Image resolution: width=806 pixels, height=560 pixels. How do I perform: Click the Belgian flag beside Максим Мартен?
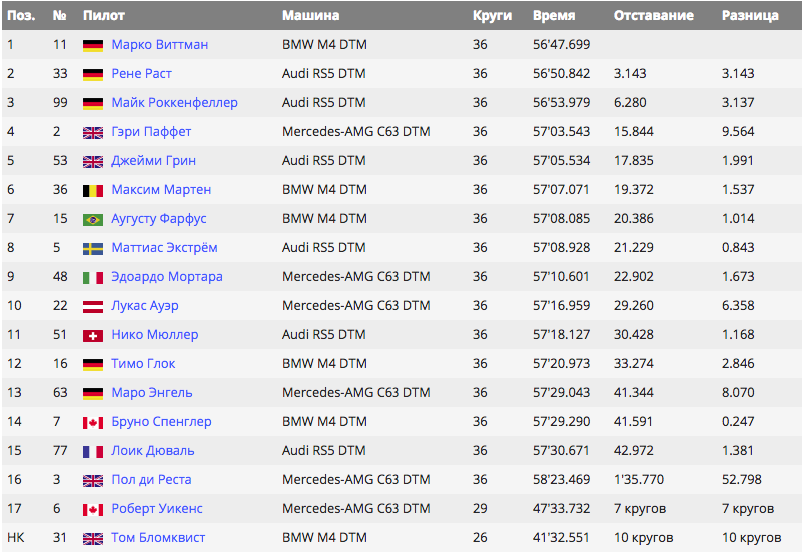click(93, 190)
